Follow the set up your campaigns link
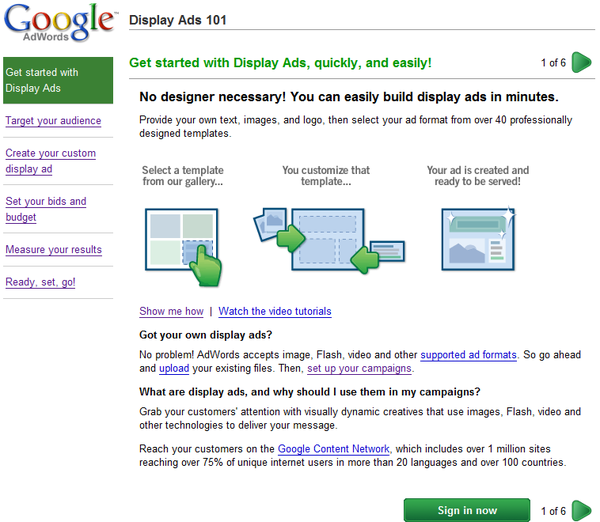The height and width of the screenshot is (522, 600). (x=359, y=368)
